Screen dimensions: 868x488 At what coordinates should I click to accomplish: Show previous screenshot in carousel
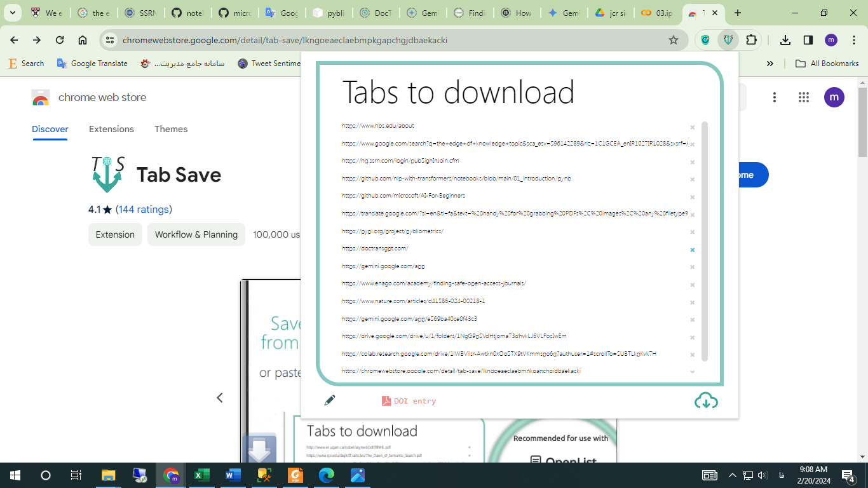(x=220, y=398)
